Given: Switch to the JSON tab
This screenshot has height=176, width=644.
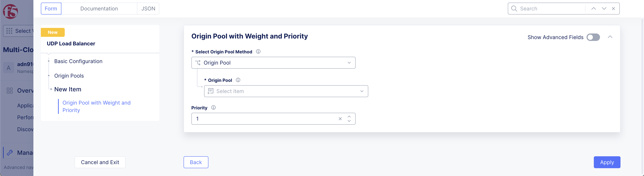Looking at the screenshot, I should click(x=148, y=9).
